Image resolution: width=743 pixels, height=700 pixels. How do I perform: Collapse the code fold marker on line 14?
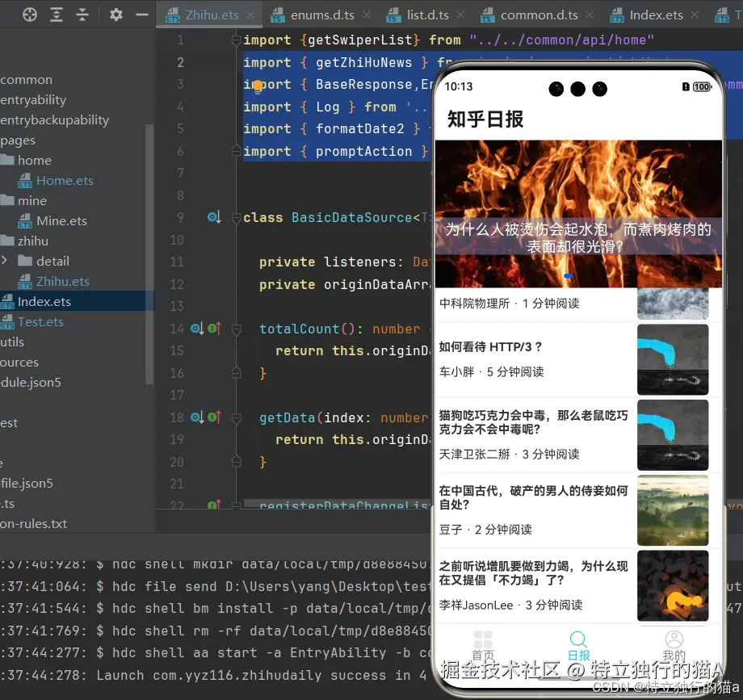237,329
